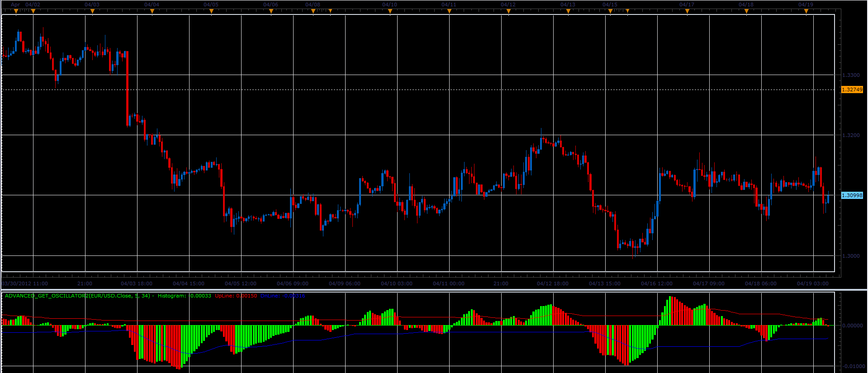Select the 04/04 date marker triangle
Screen dimensions: 868x373
point(152,11)
